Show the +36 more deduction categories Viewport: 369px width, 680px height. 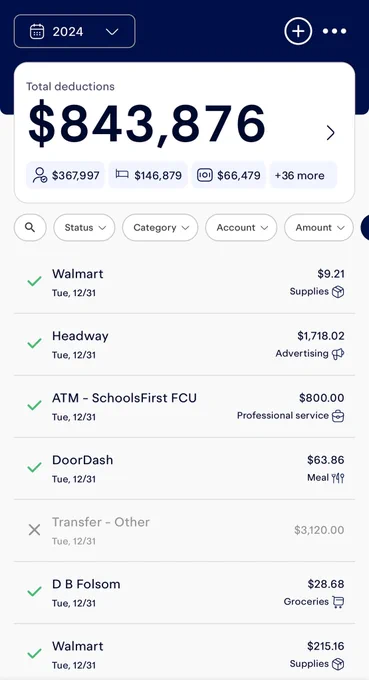point(303,175)
